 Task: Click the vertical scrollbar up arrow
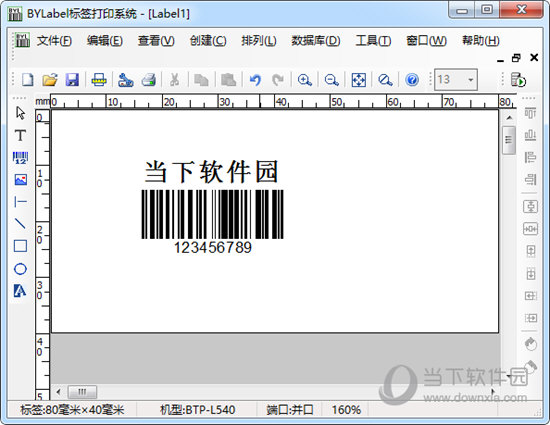[x=509, y=118]
